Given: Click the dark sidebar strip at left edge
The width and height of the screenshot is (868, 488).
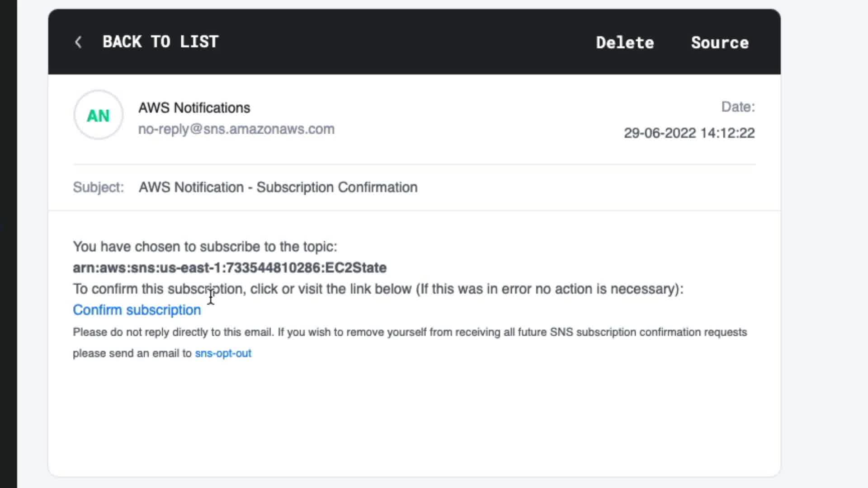Looking at the screenshot, I should 8,244.
